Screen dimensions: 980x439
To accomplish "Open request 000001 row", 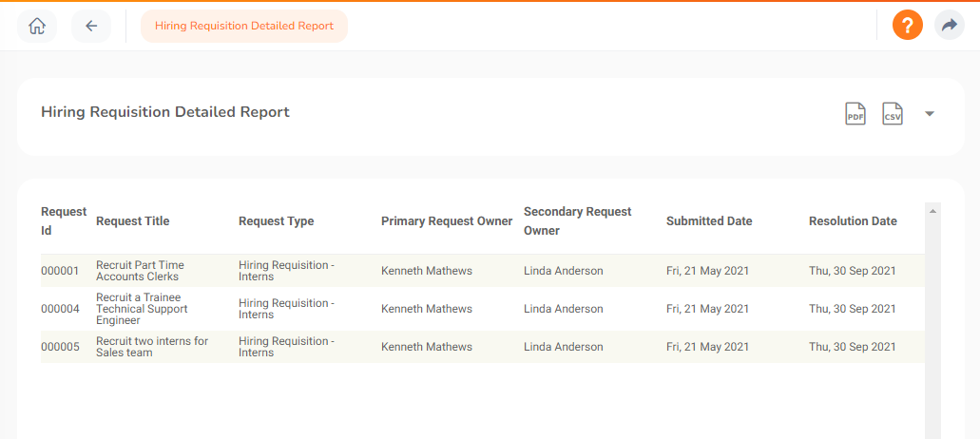I will click(59, 271).
